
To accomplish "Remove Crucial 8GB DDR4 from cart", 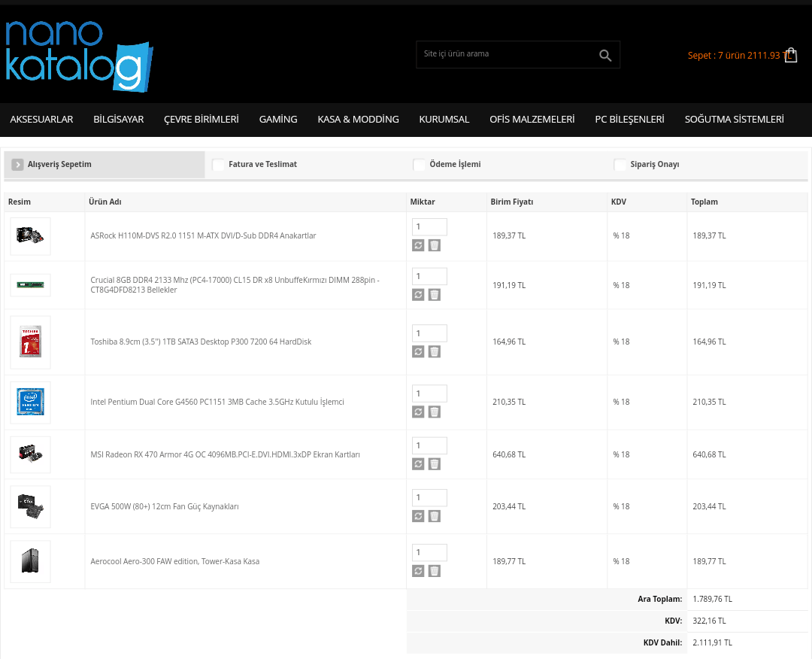I will [435, 295].
